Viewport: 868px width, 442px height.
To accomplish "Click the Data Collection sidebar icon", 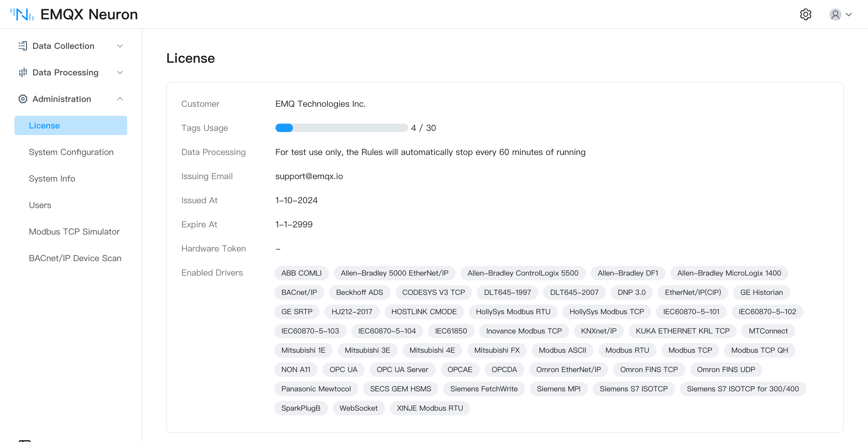I will point(23,46).
